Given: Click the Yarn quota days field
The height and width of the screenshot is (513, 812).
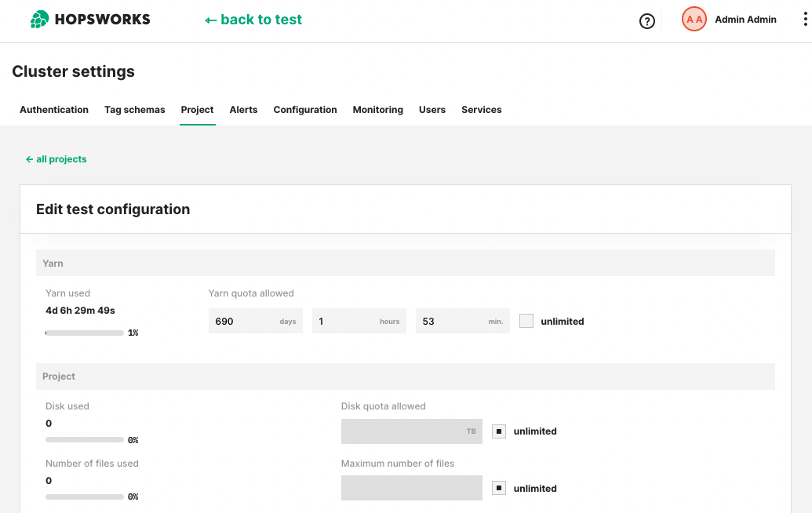Looking at the screenshot, I should click(x=243, y=321).
